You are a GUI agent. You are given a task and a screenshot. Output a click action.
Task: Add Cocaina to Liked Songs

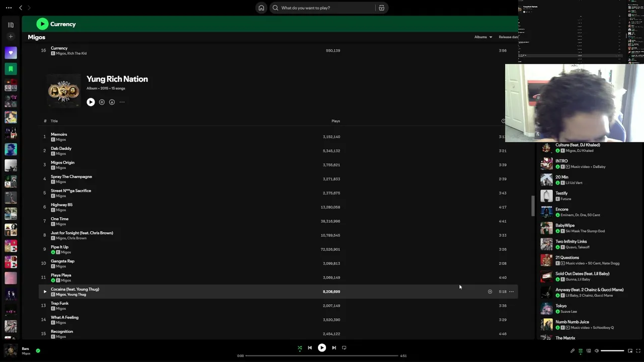click(x=490, y=292)
